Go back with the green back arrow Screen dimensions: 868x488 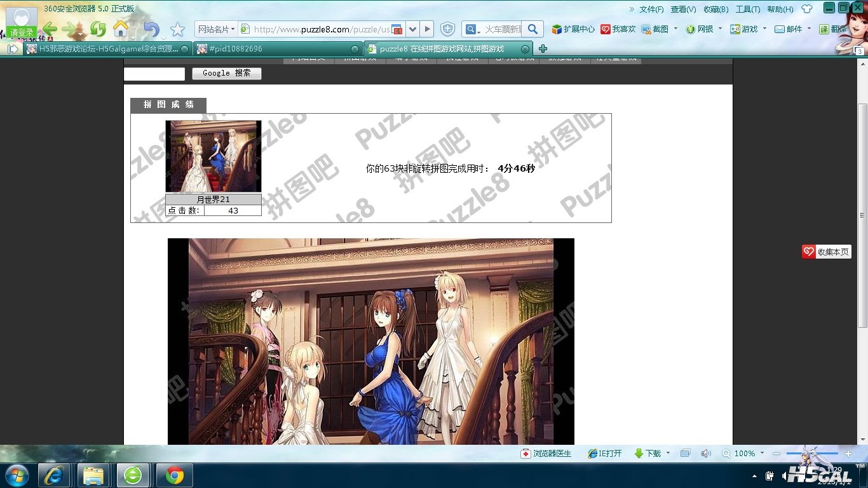coord(50,29)
